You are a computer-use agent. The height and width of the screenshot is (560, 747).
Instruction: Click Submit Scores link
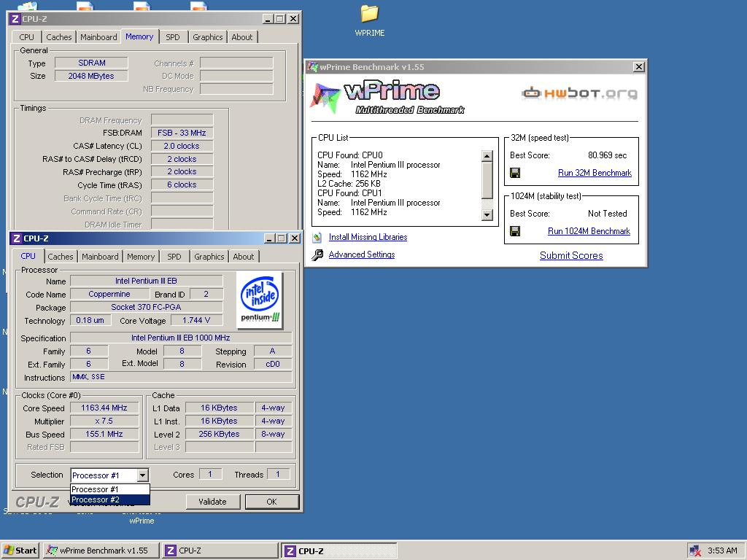[x=571, y=255]
